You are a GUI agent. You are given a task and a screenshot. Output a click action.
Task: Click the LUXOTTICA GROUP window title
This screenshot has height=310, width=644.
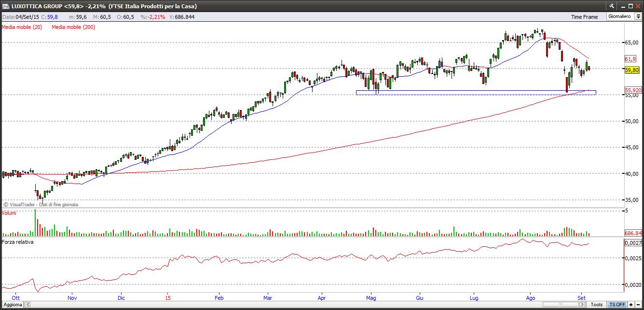pos(104,6)
